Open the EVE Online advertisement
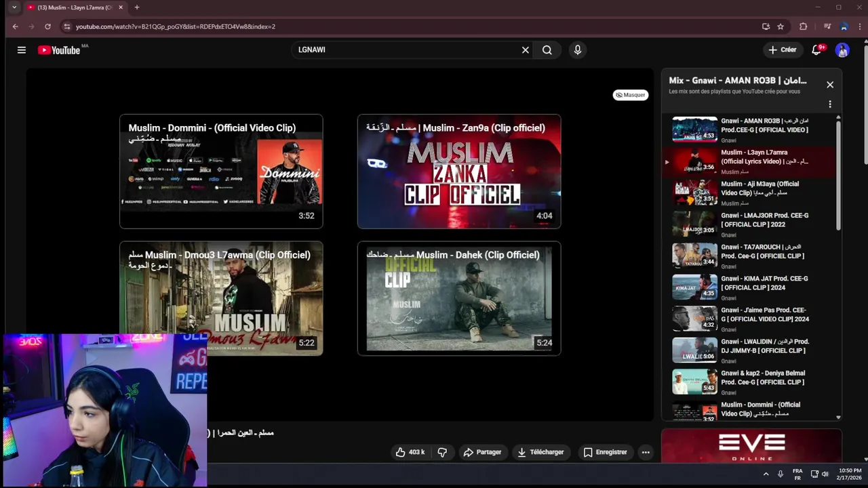Image resolution: width=868 pixels, height=488 pixels. pos(751,446)
